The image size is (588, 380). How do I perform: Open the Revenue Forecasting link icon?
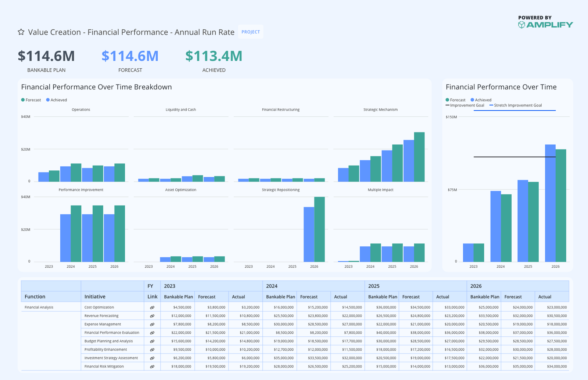coord(152,316)
